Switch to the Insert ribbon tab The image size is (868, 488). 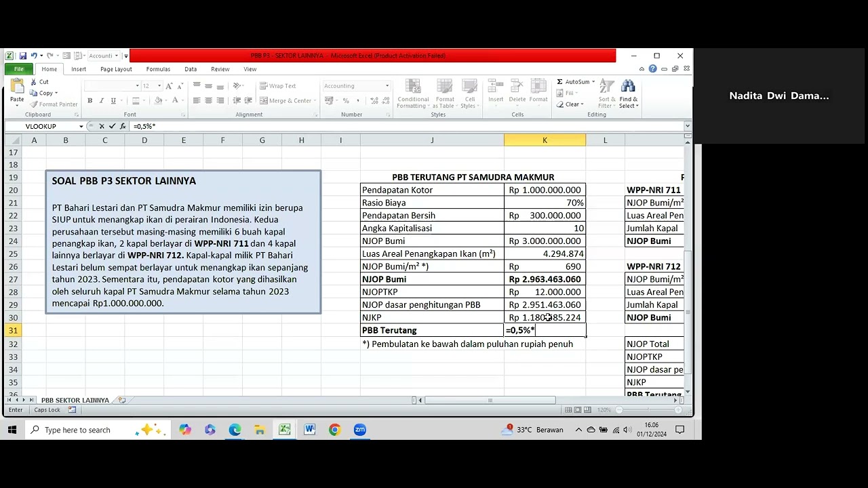coord(79,69)
